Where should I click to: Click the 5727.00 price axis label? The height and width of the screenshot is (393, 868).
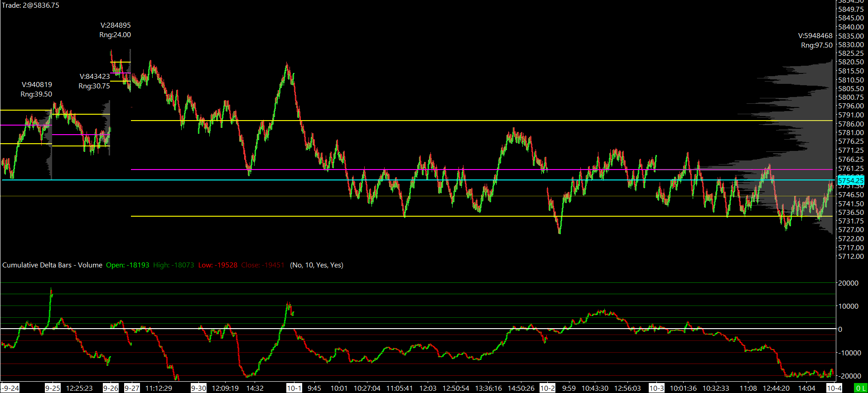click(x=851, y=230)
